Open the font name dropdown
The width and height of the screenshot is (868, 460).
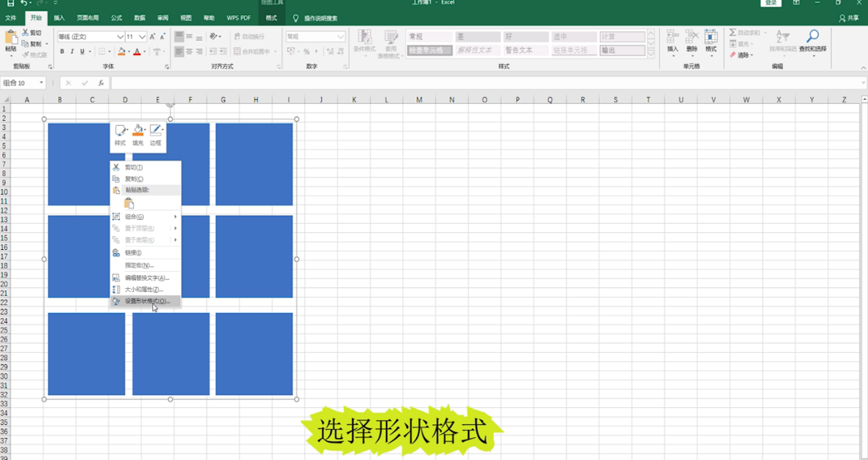[120, 37]
